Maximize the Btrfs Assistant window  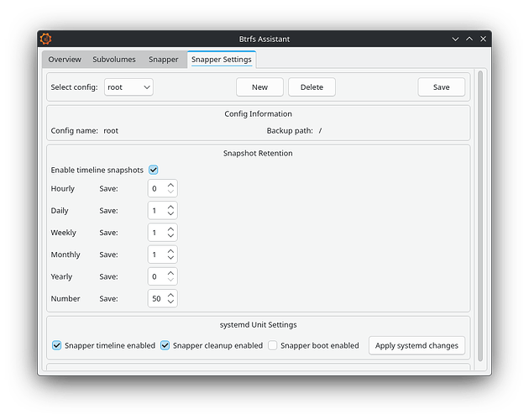tap(469, 39)
